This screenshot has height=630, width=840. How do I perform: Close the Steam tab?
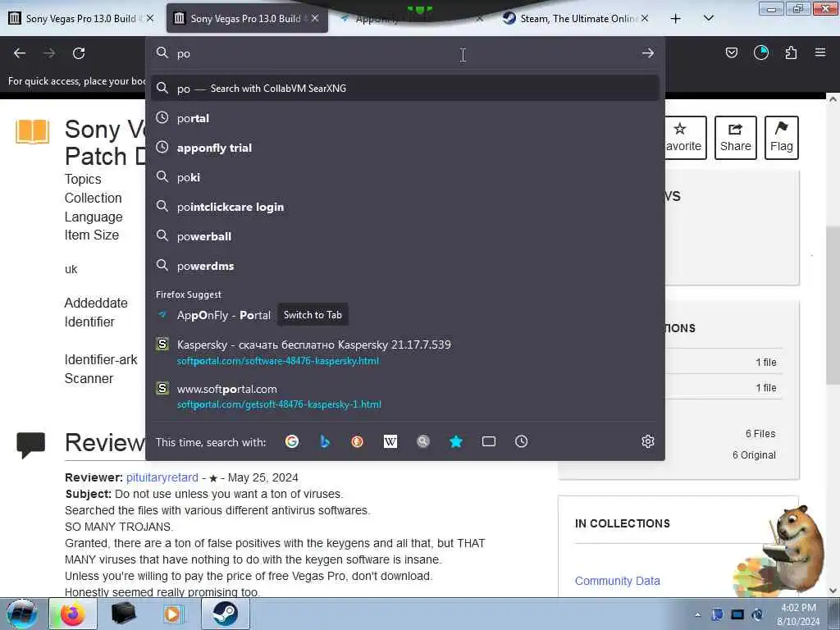(x=645, y=18)
